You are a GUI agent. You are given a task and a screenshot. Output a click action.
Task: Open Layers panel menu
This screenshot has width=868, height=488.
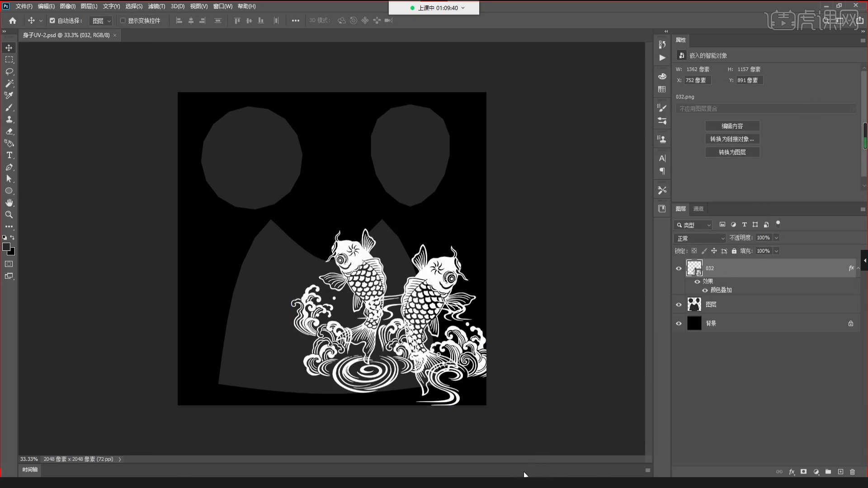(863, 209)
